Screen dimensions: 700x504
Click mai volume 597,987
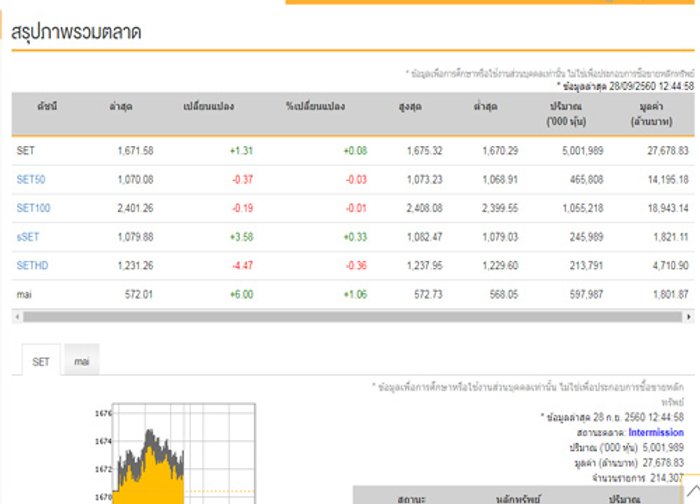pos(586,295)
